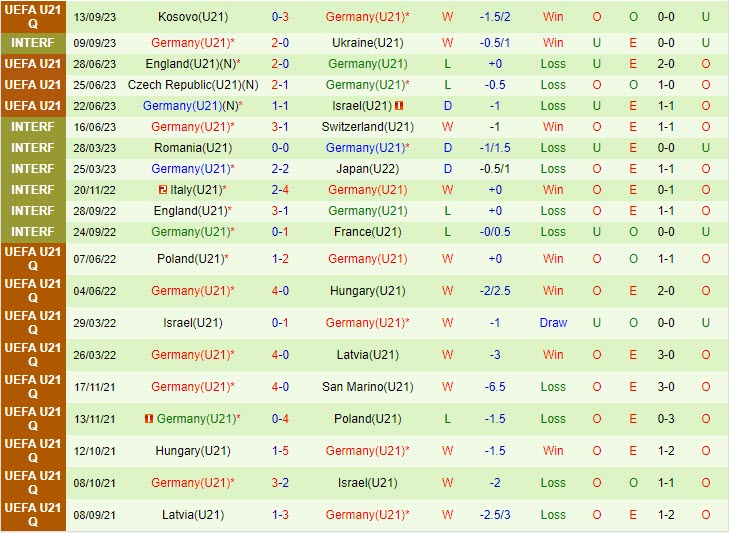
Task: Click Hungary(U21) away team on 04/06/22
Action: [x=367, y=291]
